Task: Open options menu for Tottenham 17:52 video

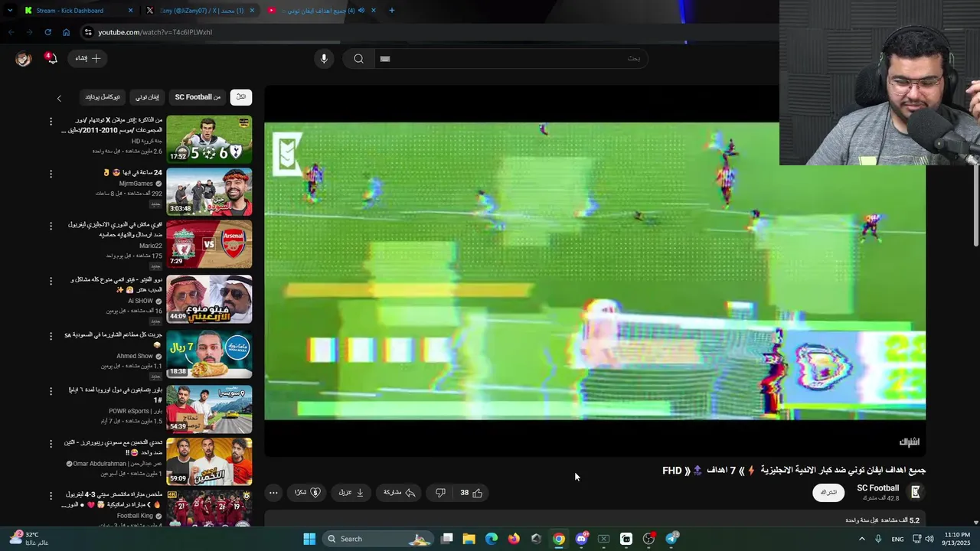Action: pyautogui.click(x=51, y=122)
